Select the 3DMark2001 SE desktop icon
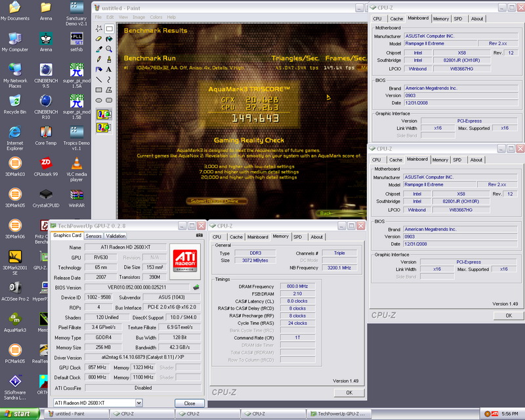 click(x=15, y=262)
